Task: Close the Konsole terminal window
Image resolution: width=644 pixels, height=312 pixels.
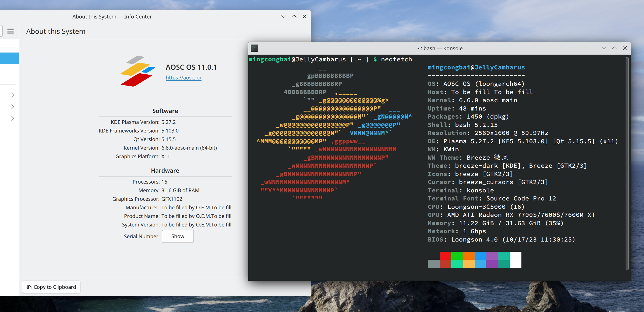Action: coord(625,48)
